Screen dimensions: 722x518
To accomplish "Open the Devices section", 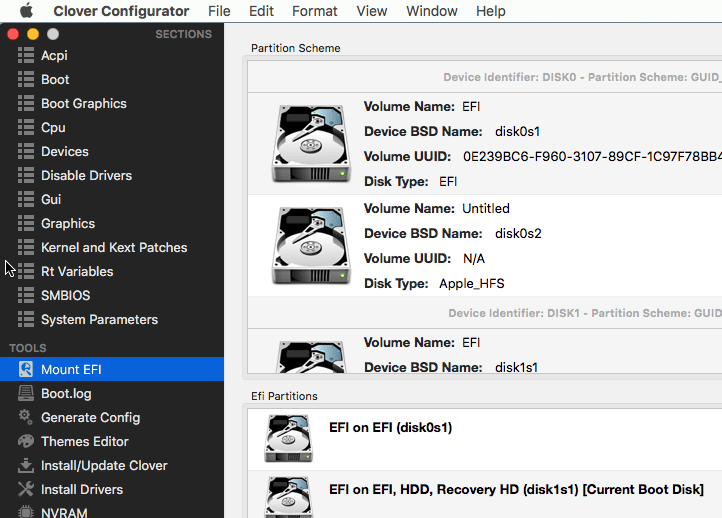I will click(112, 151).
